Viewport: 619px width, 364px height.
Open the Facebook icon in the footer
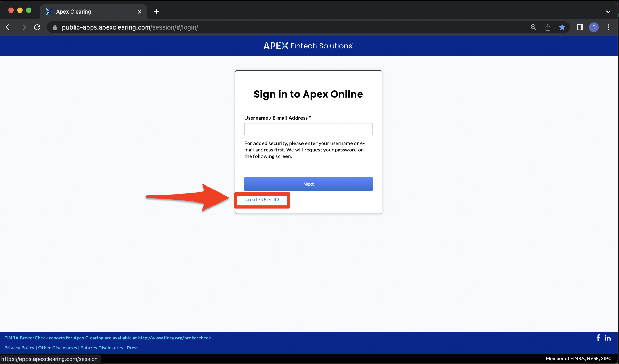[x=598, y=338]
